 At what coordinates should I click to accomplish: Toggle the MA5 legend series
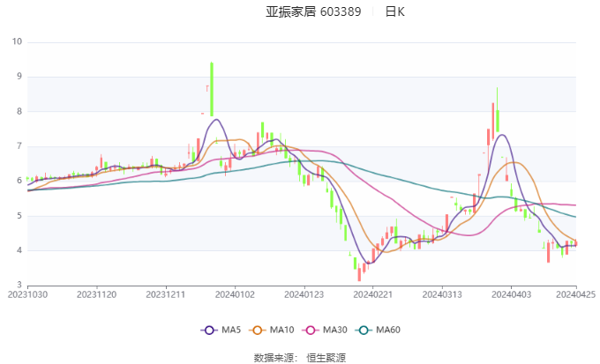point(221,330)
